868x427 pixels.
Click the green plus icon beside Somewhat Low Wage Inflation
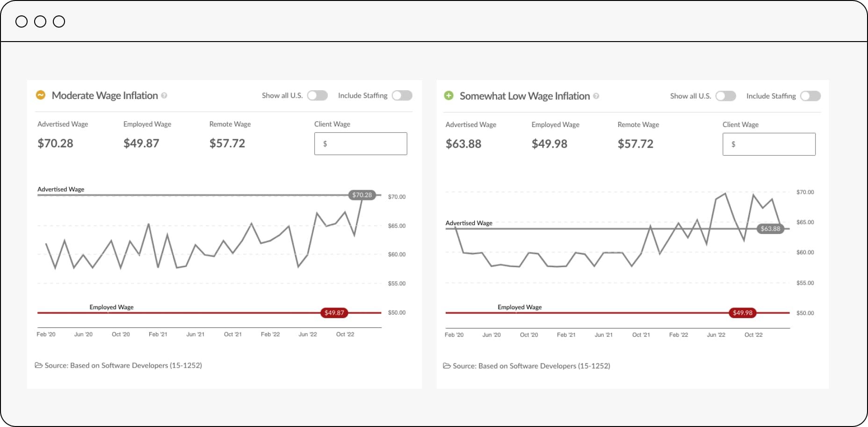(x=449, y=96)
